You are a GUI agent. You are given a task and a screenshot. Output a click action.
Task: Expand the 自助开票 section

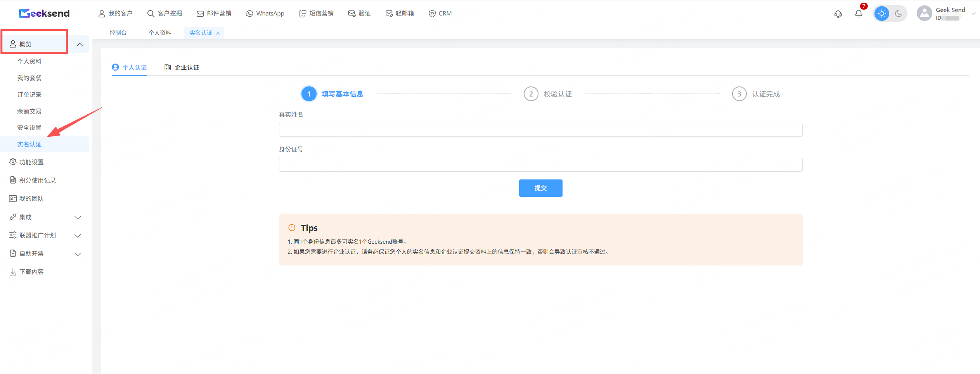tap(78, 254)
